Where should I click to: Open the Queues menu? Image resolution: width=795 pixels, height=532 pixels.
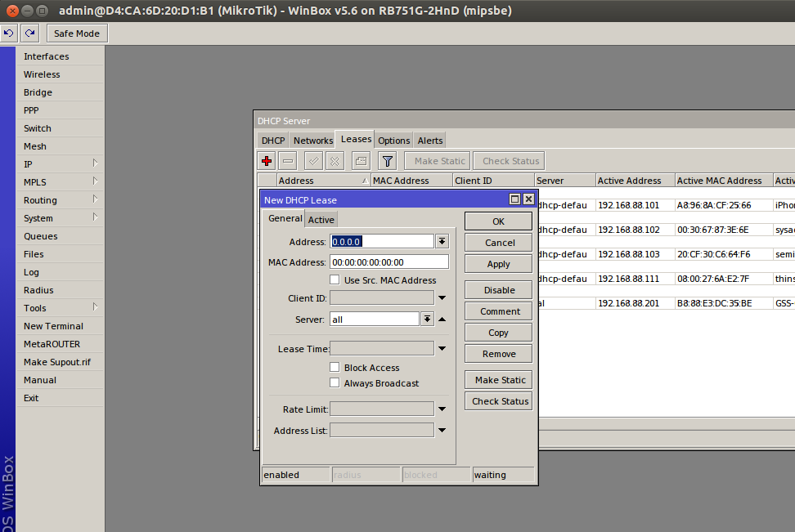pos(60,236)
